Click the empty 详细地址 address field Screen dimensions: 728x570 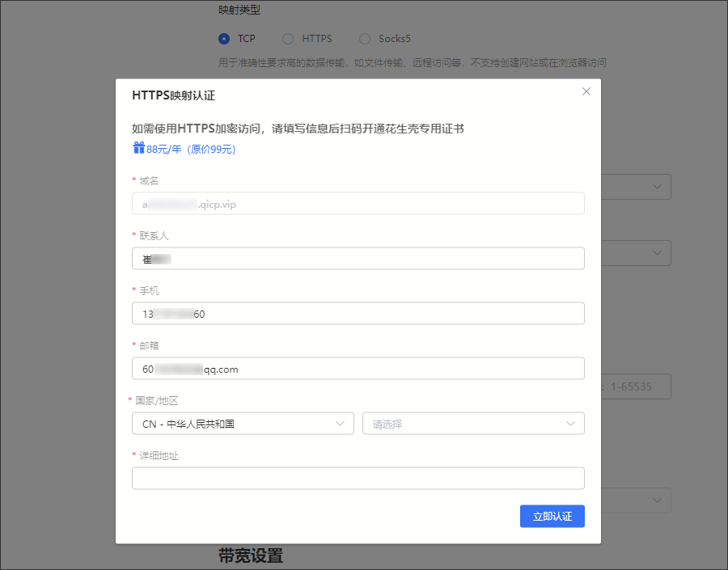pyautogui.click(x=358, y=478)
